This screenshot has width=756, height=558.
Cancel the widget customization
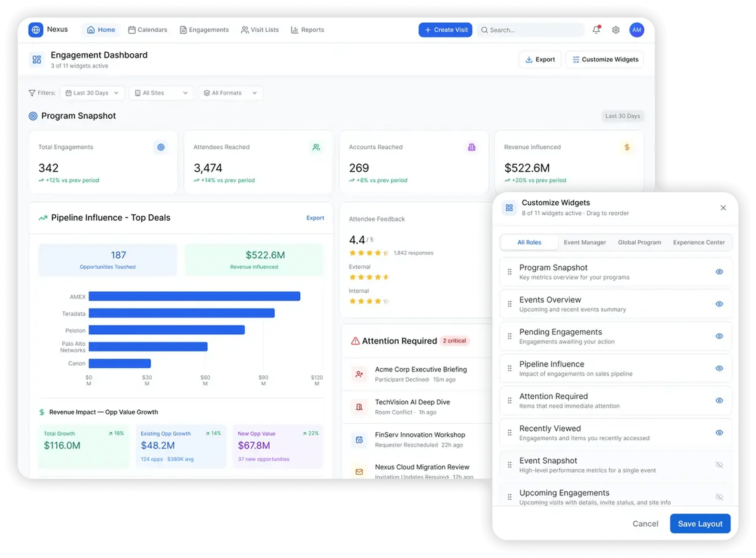[x=645, y=524]
